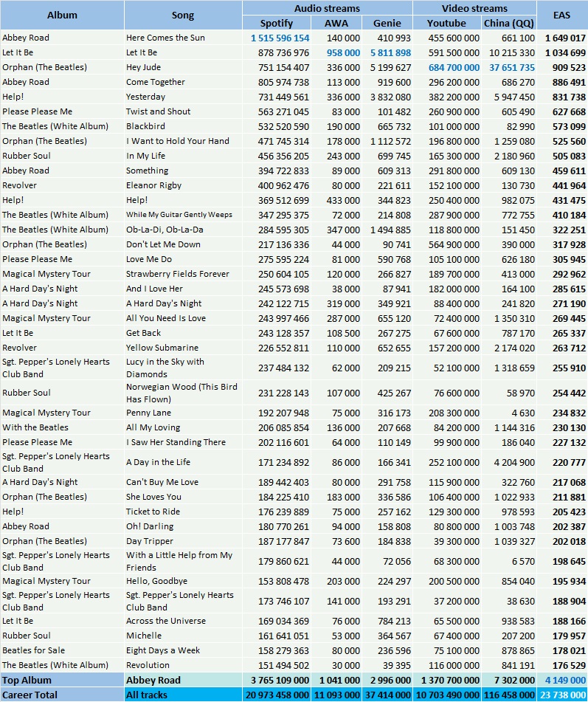Screen dimensions: 588x702
Task: Select All You Need Is Love
Action: pos(183,318)
